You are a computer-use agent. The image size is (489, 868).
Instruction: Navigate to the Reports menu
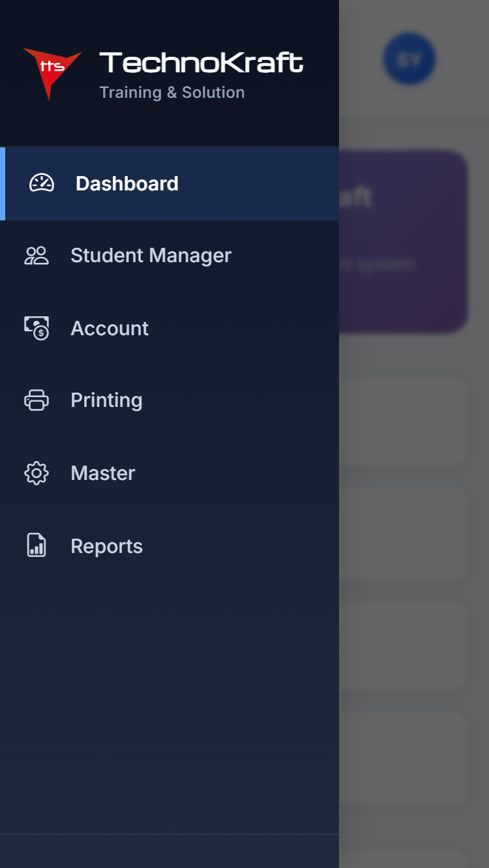point(170,546)
